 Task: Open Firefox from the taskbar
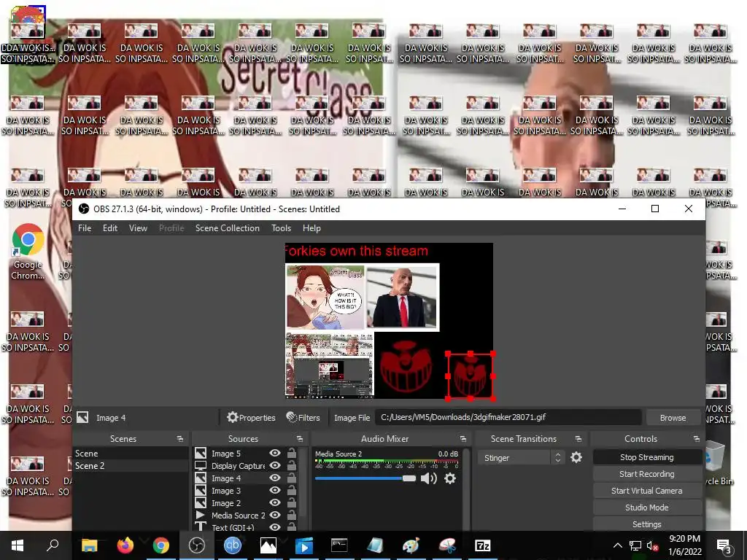pyautogui.click(x=125, y=545)
